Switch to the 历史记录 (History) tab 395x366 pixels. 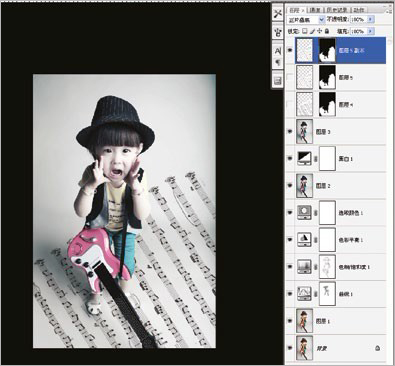coord(337,10)
